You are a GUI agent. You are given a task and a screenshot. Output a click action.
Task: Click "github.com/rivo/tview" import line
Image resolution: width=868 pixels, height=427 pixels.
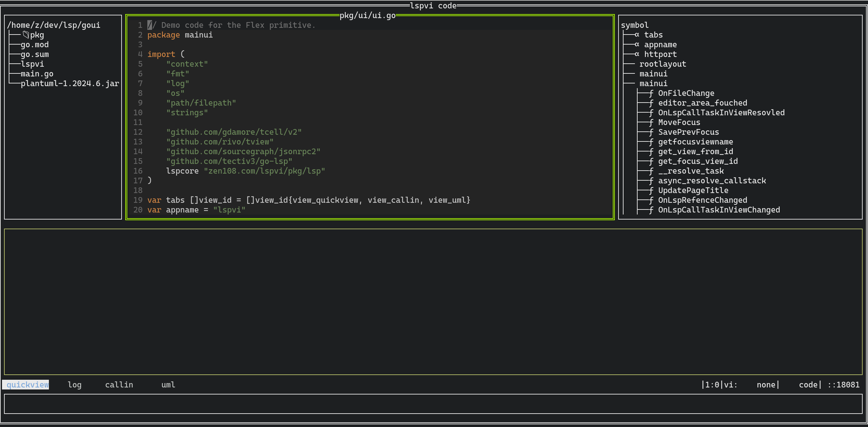coord(220,142)
